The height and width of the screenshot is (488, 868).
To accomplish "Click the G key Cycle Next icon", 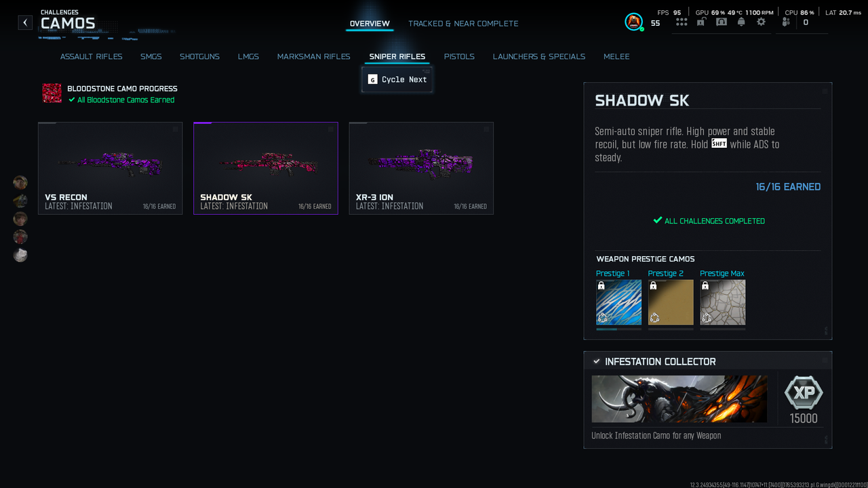I will click(372, 79).
